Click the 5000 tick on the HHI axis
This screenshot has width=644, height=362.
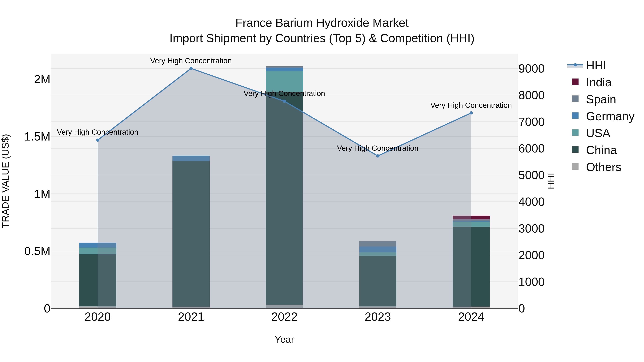(x=531, y=175)
